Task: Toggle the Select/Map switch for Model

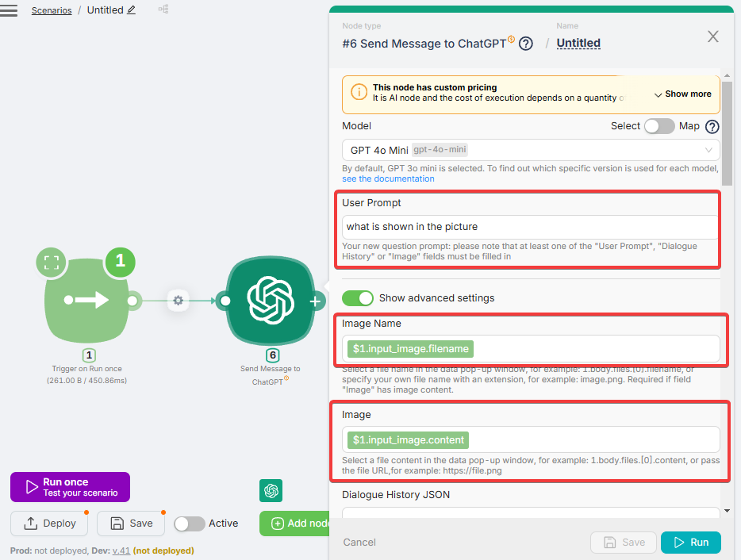Action: click(x=658, y=126)
